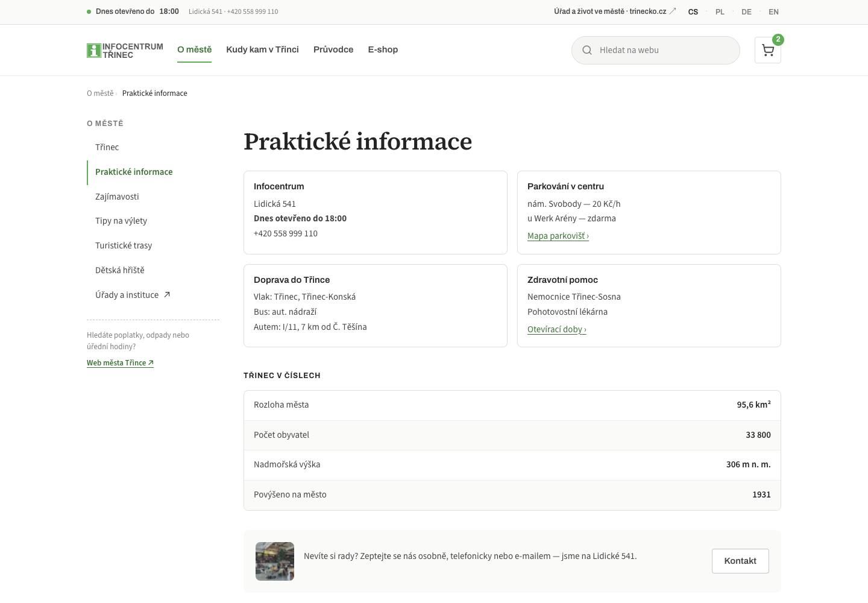The height and width of the screenshot is (603, 868).
Task: Click Autem: I/11, 7 km od Č. Těšína
Action: pos(310,327)
